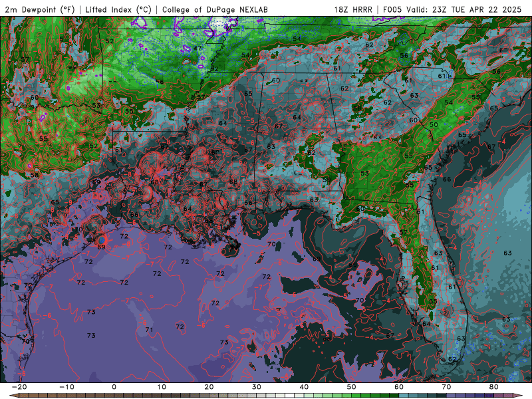
Task: Click the 70 tick label on the colorbar
Action: 446,387
